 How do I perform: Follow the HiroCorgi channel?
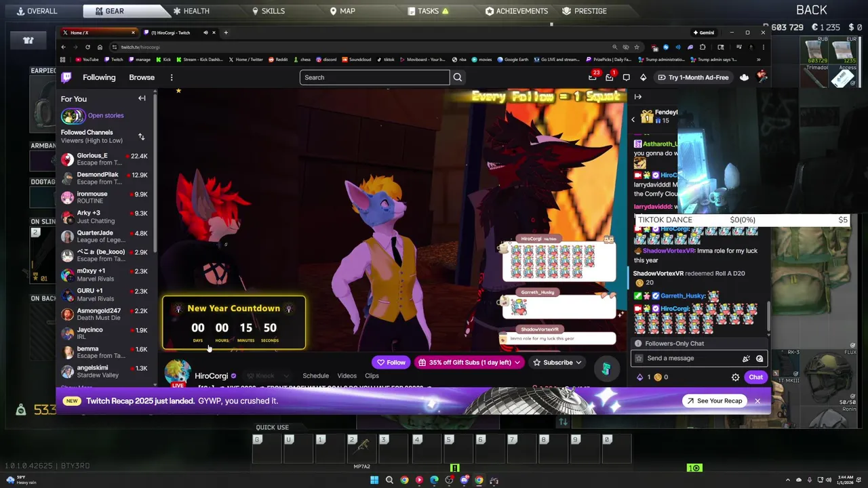(391, 363)
